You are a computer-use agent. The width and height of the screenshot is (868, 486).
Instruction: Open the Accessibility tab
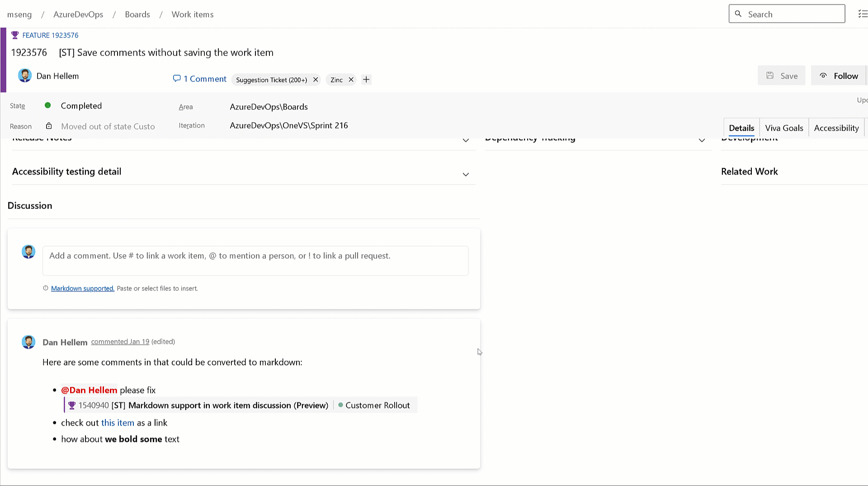(836, 128)
